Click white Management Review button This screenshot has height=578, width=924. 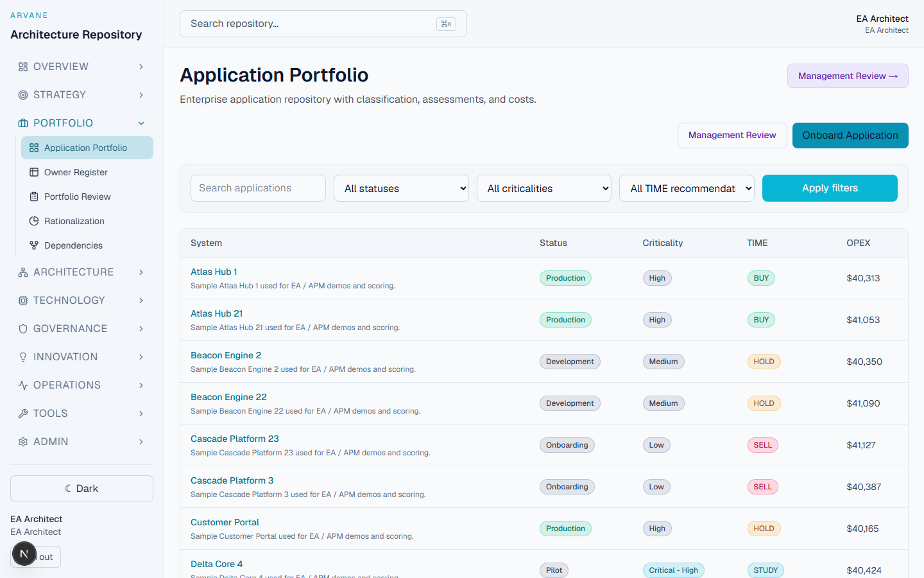(x=732, y=136)
